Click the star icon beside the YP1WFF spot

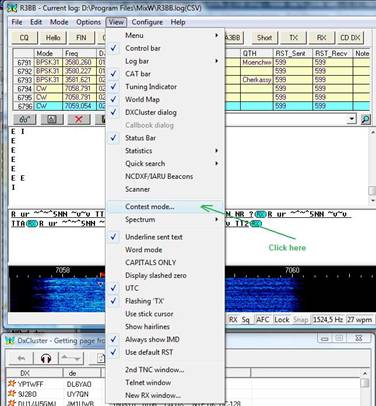pos(12,384)
